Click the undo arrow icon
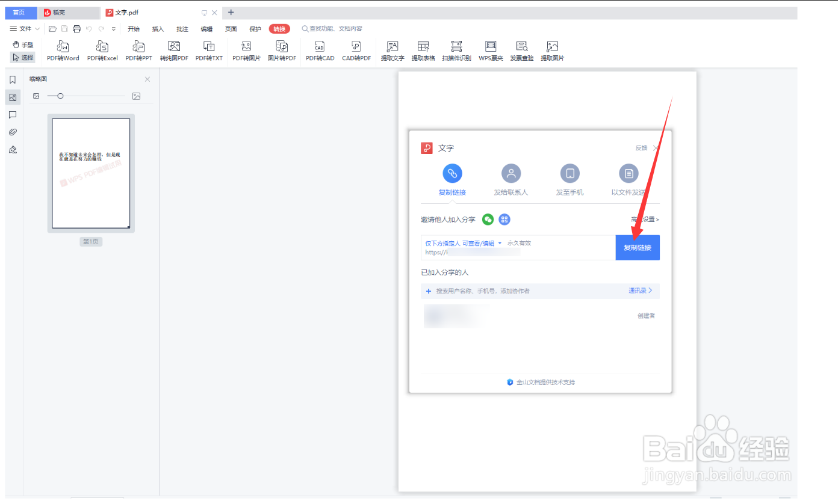This screenshot has height=504, width=838. 88,29
